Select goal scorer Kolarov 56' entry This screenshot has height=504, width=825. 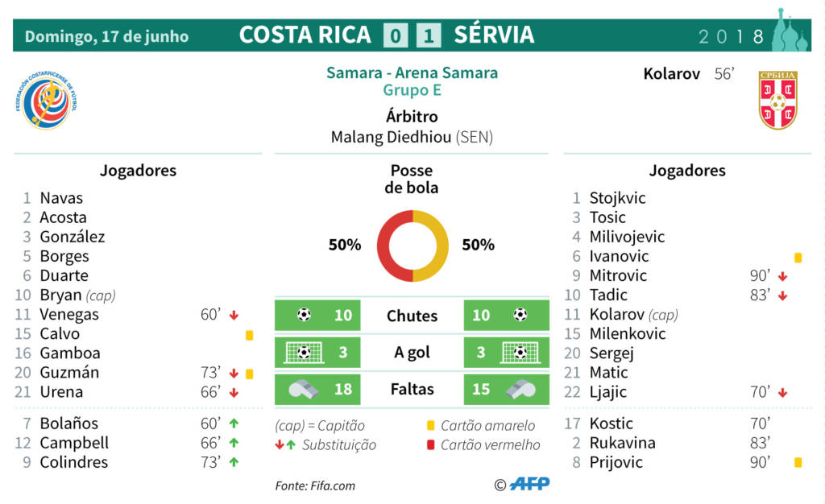coord(689,73)
